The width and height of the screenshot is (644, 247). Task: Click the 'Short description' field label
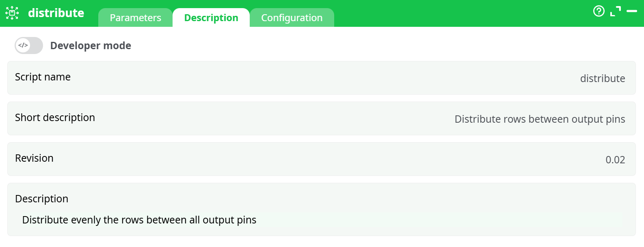click(55, 117)
